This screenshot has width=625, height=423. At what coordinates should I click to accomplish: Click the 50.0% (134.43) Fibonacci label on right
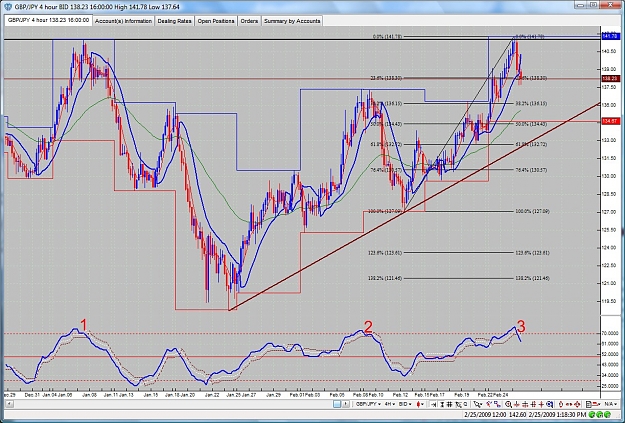(531, 124)
